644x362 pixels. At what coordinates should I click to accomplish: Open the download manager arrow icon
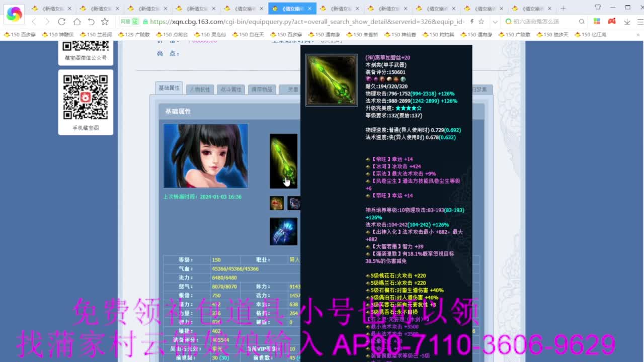click(x=627, y=22)
